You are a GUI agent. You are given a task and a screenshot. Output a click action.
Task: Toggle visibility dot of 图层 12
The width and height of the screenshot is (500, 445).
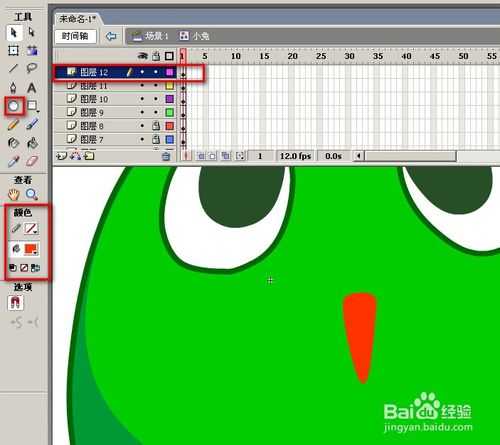(x=142, y=72)
